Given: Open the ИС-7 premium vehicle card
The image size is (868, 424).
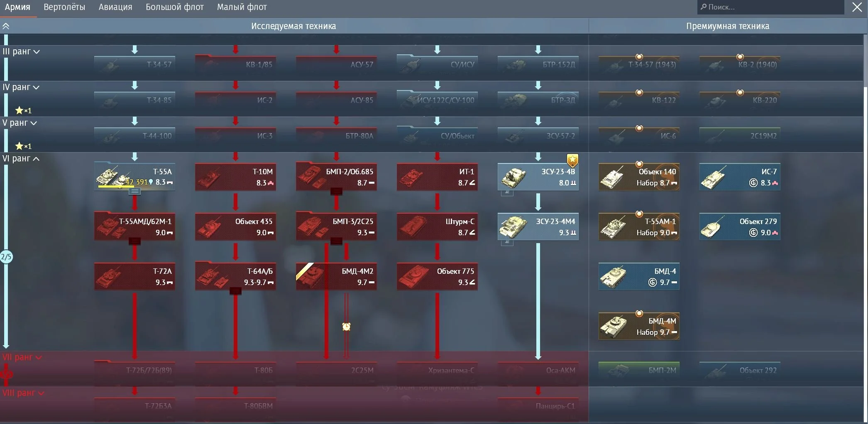Looking at the screenshot, I should pos(740,176).
